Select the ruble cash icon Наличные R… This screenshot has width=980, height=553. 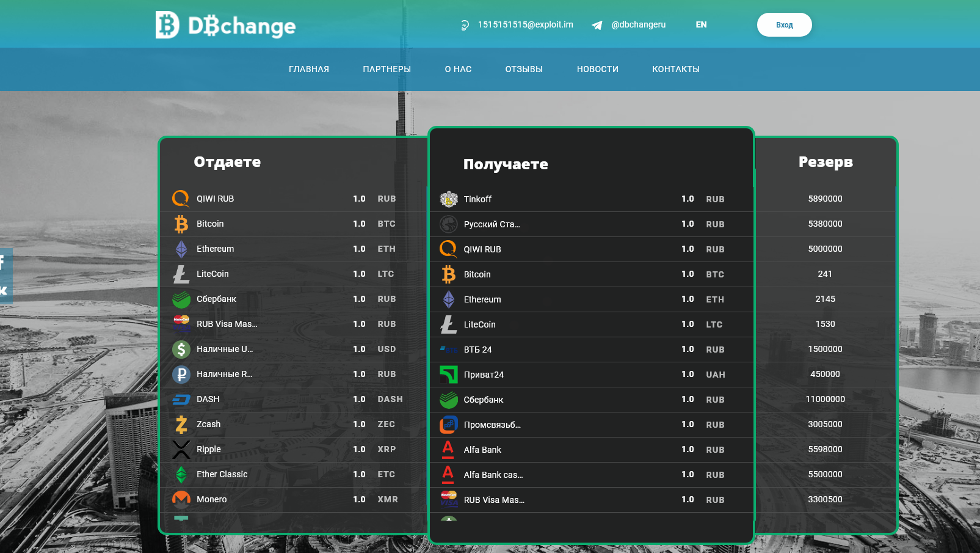tap(181, 374)
